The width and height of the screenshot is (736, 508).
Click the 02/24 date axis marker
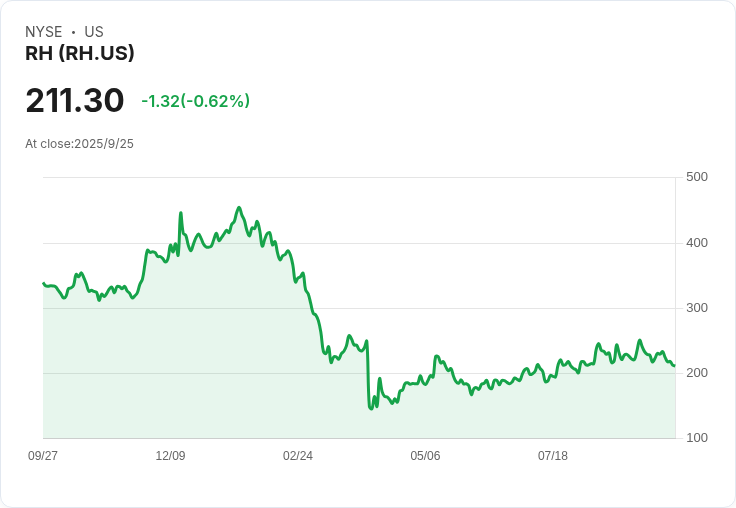point(298,456)
